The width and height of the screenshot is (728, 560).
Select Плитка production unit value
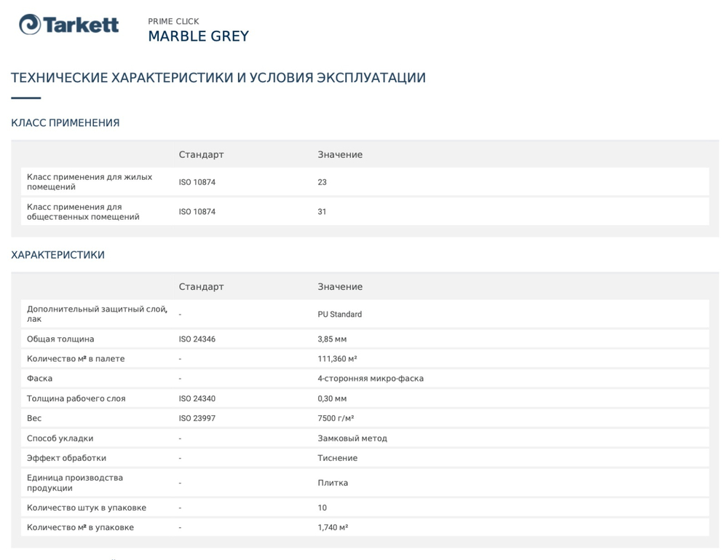(331, 482)
